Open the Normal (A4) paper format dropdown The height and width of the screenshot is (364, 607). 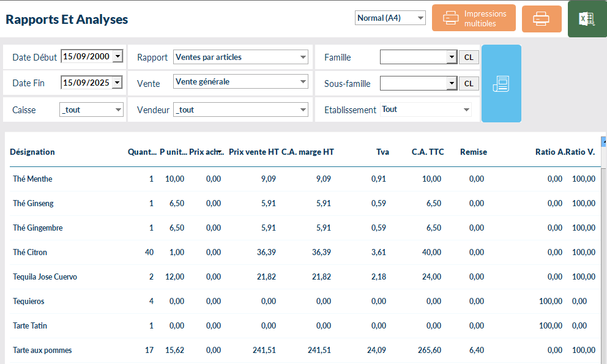coord(420,18)
